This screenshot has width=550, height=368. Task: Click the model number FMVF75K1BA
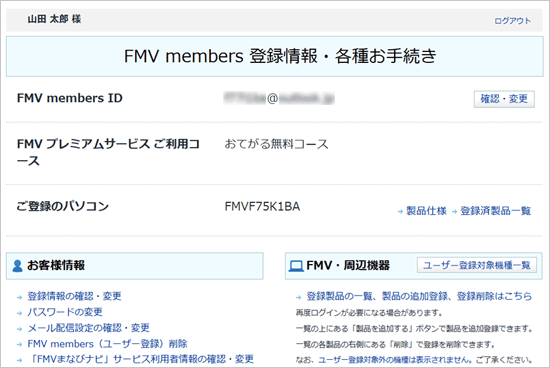point(262,207)
